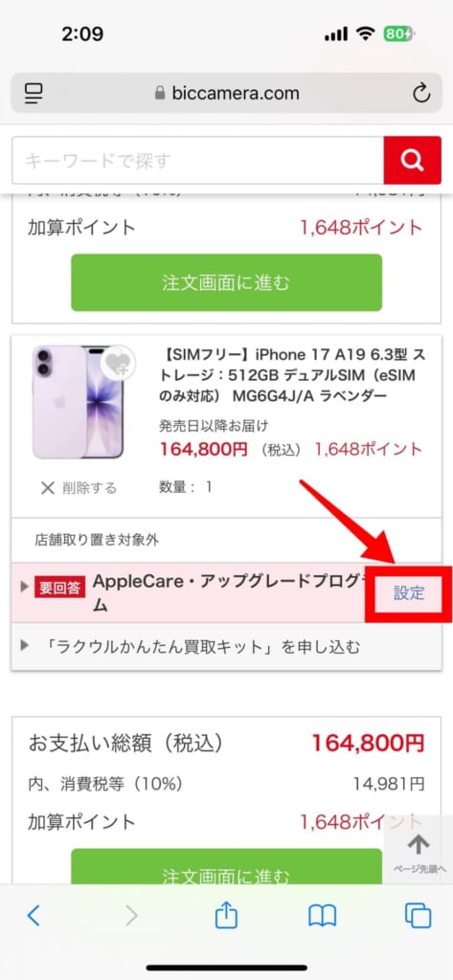Tap upper 注文画面に進む green button
453x980 pixels.
[226, 282]
